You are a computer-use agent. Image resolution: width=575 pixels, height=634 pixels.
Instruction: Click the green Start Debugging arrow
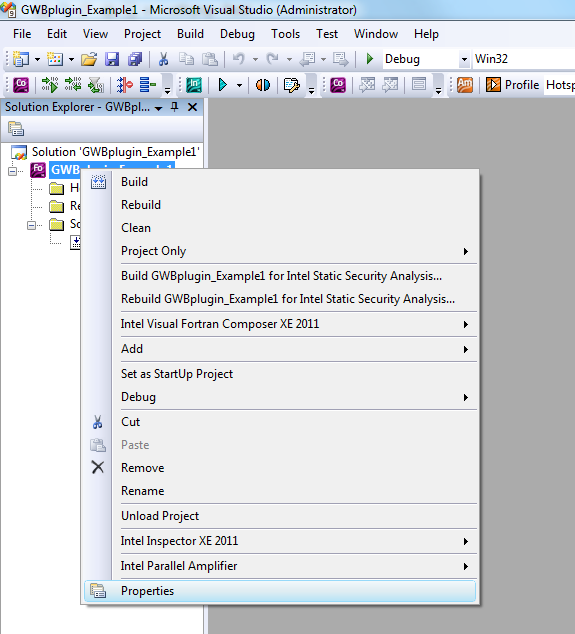pos(370,59)
